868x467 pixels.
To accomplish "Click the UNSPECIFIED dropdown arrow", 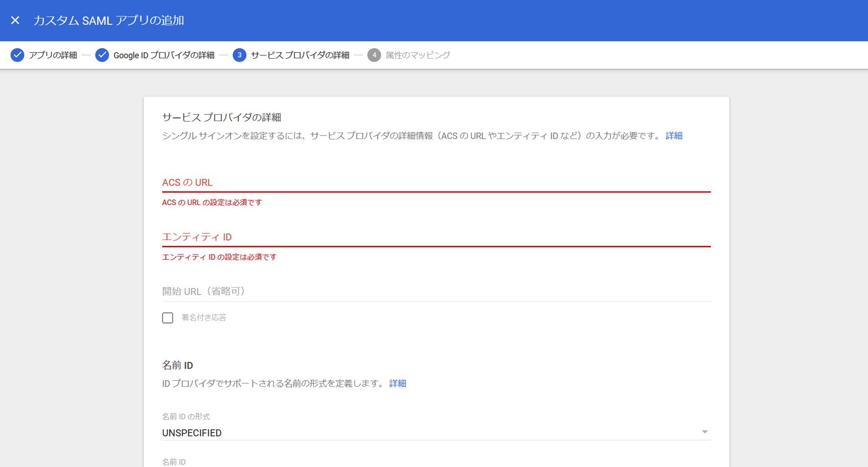I will 705,432.
